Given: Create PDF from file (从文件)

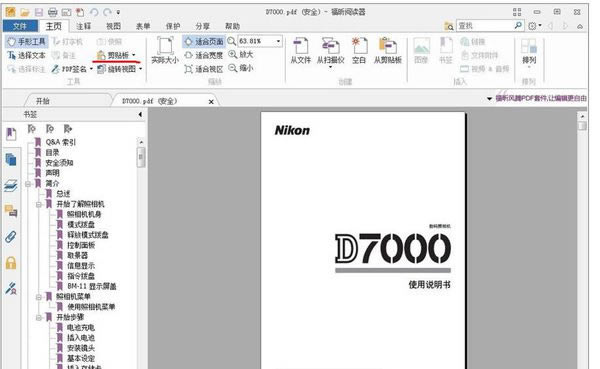Looking at the screenshot, I should point(300,50).
